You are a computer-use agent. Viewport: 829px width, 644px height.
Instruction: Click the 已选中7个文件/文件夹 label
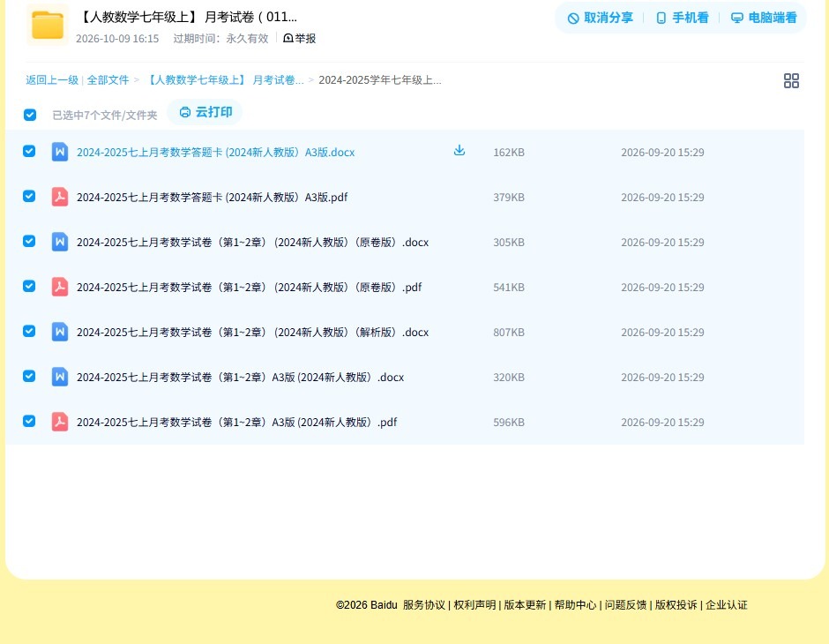[105, 116]
